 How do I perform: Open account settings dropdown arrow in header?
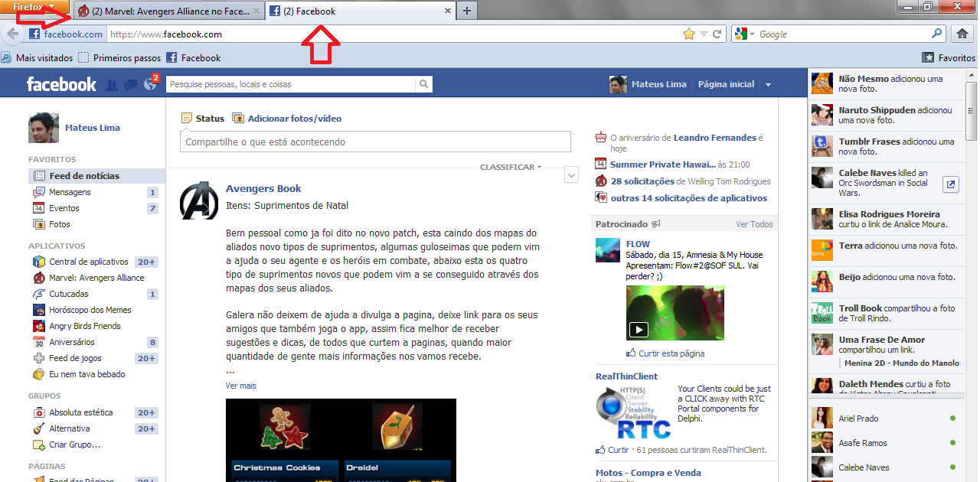click(768, 85)
